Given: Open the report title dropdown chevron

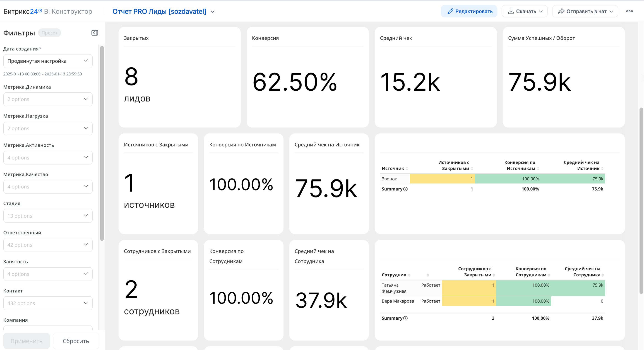Looking at the screenshot, I should point(213,12).
